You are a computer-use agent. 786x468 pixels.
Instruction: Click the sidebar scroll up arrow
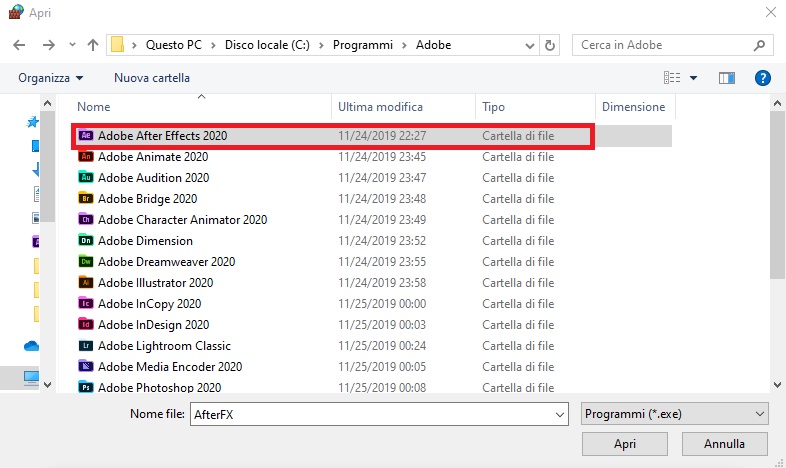tap(48, 104)
